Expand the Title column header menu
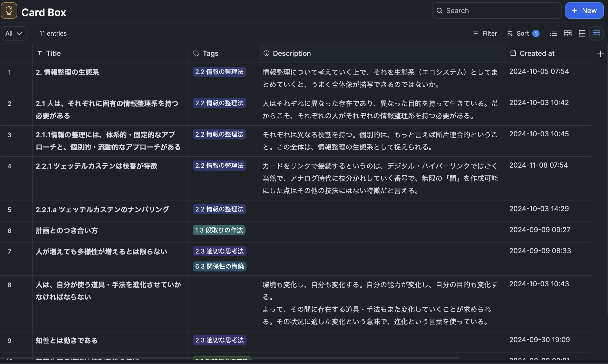 click(54, 53)
